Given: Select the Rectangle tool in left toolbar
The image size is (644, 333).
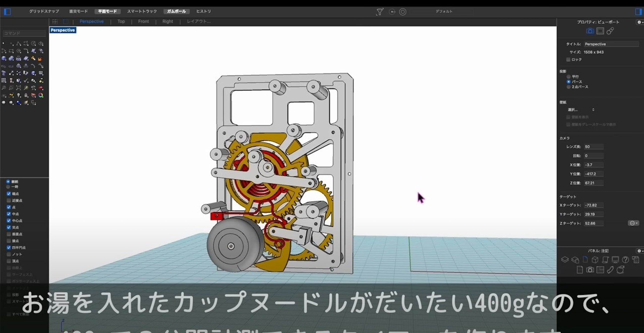Looking at the screenshot, I should coord(11,51).
